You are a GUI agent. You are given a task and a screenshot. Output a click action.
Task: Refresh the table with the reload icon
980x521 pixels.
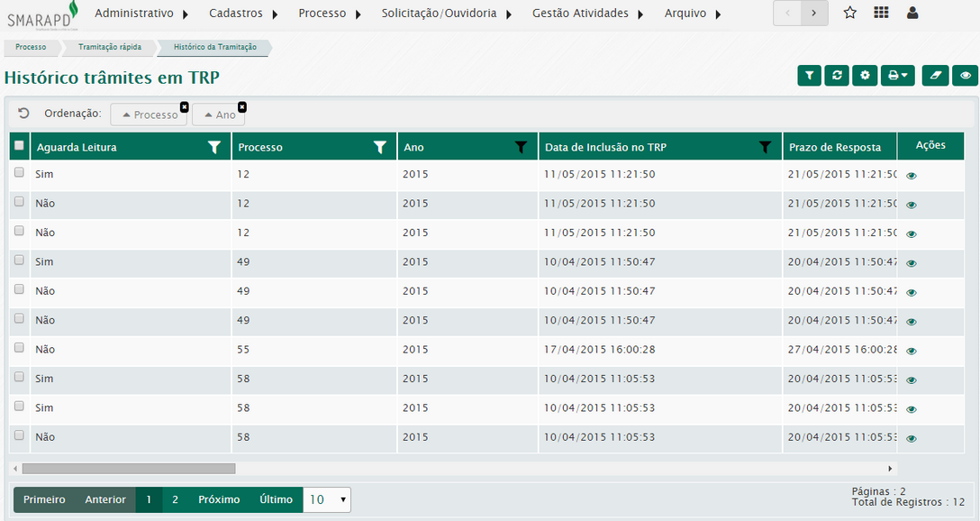(837, 76)
